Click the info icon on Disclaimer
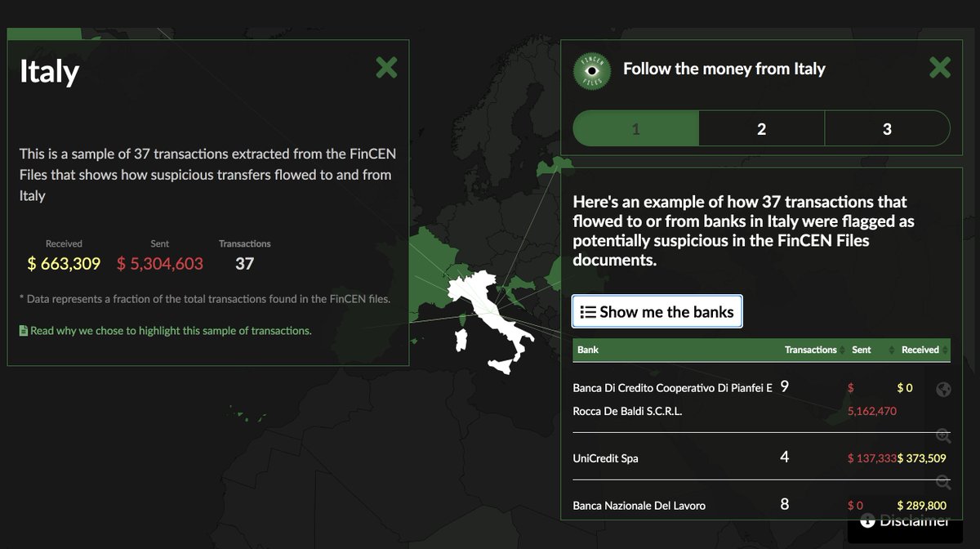 pos(867,520)
